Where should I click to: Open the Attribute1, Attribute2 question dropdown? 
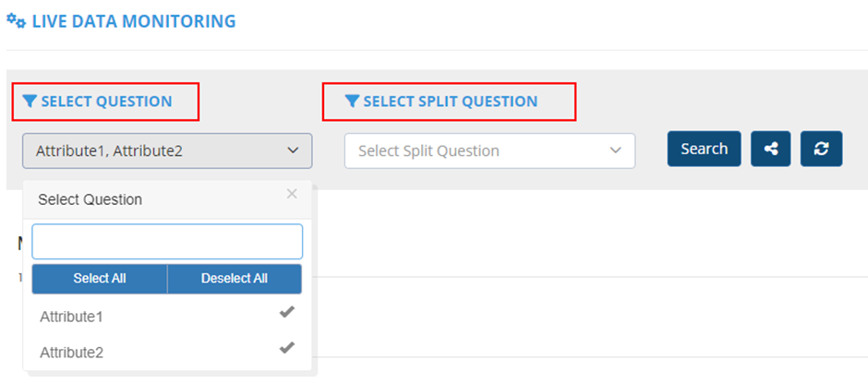167,150
